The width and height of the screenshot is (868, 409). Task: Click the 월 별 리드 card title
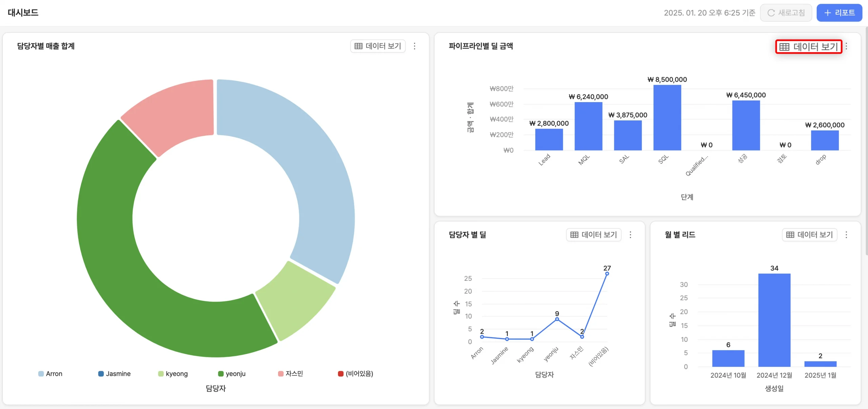[x=680, y=235]
